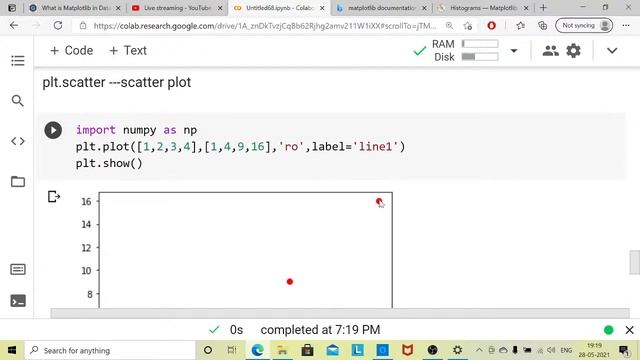Viewport: 640px width, 360px height.
Task: Click the zoom magnifier icon in address bar
Action: coord(449,26)
